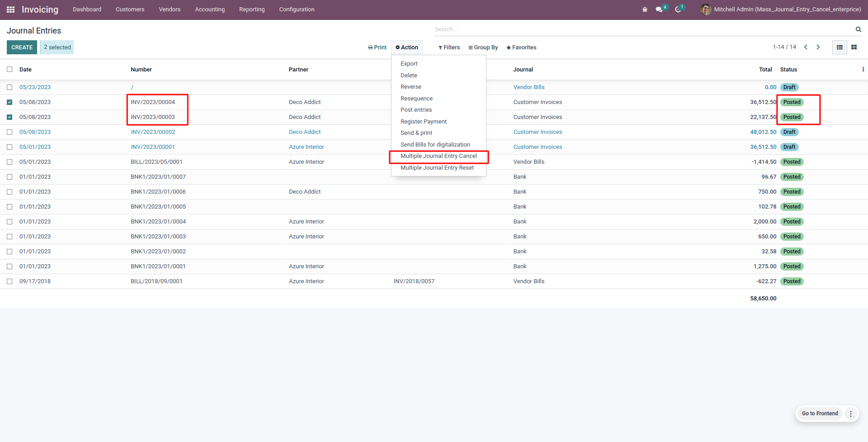Viewport: 868px width, 442px height.
Task: Open the apps grid home menu icon
Action: [x=11, y=10]
